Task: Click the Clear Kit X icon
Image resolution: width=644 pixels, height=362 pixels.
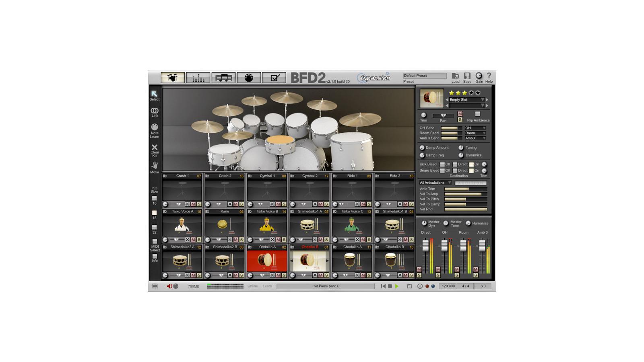Action: tap(155, 147)
